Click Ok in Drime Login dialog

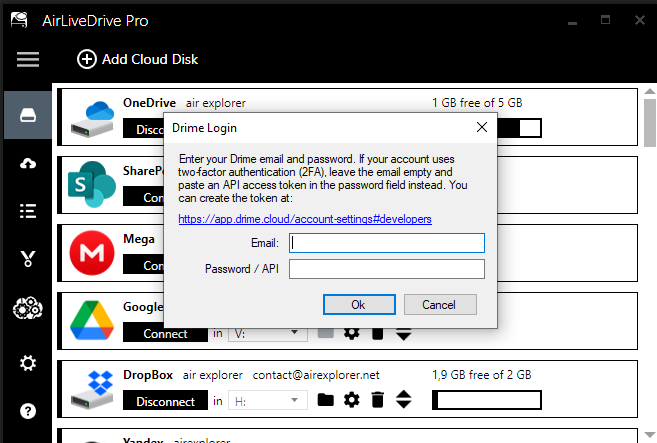[359, 304]
